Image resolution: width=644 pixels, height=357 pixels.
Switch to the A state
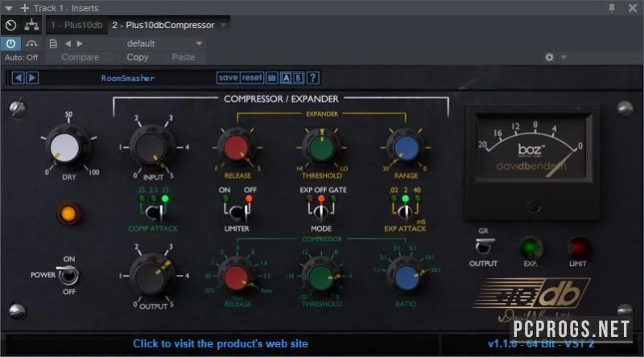[x=287, y=77]
